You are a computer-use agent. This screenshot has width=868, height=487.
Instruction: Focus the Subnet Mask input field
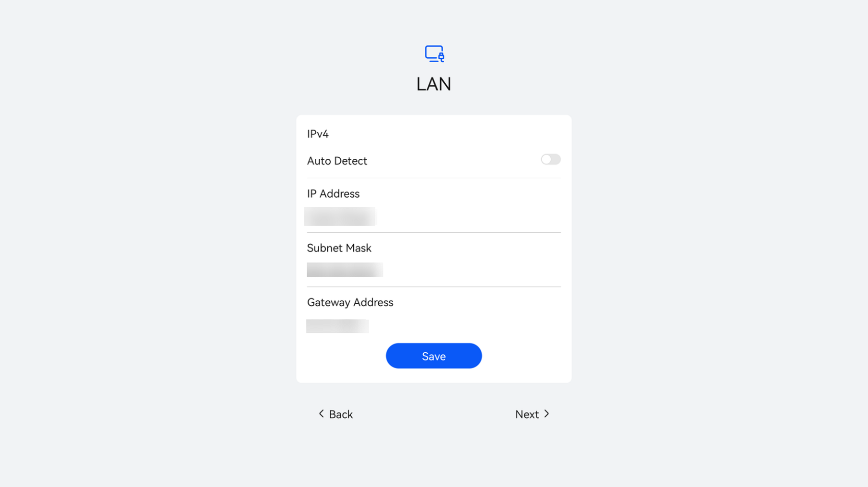point(433,270)
